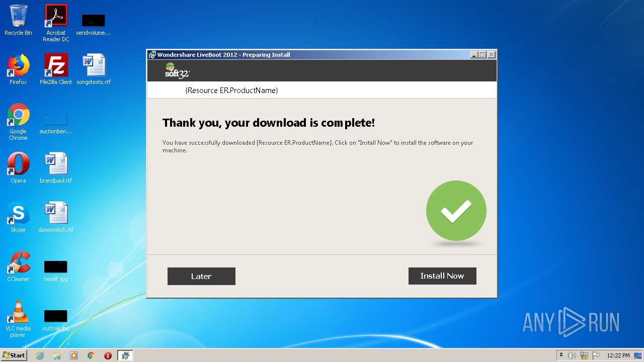Select the Firefox desktop shortcut

point(18,69)
